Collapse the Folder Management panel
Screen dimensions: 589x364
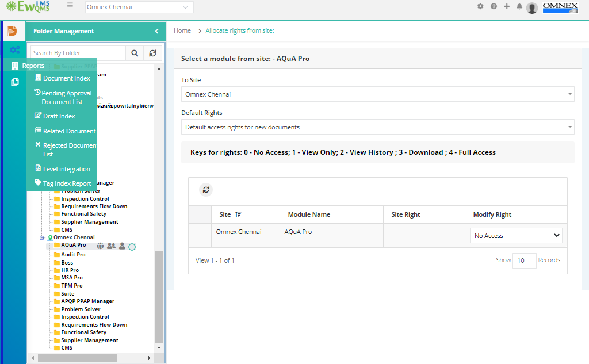157,31
